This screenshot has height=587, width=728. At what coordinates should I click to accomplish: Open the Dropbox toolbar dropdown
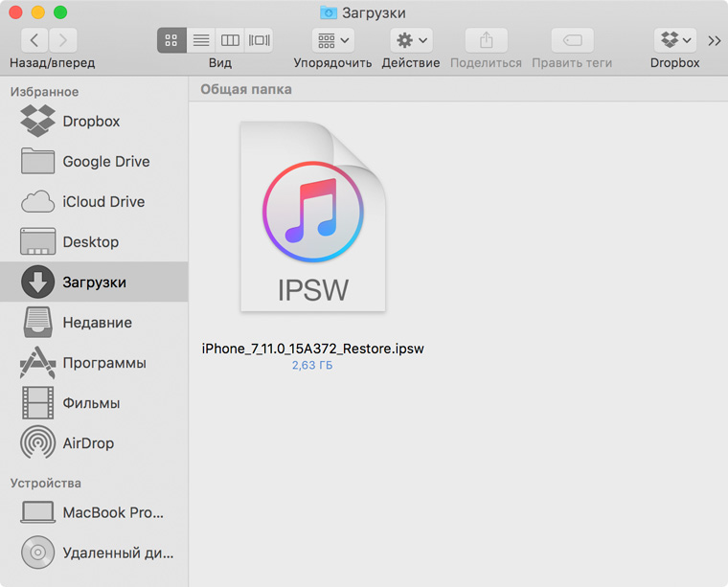(x=675, y=40)
